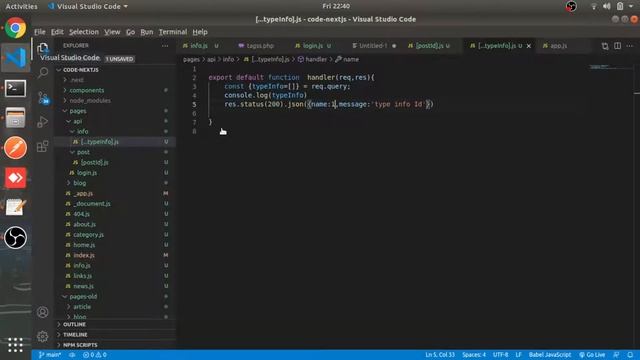Switch to the tagss.php tab
Screen dimensions: 640x360
pos(260,46)
